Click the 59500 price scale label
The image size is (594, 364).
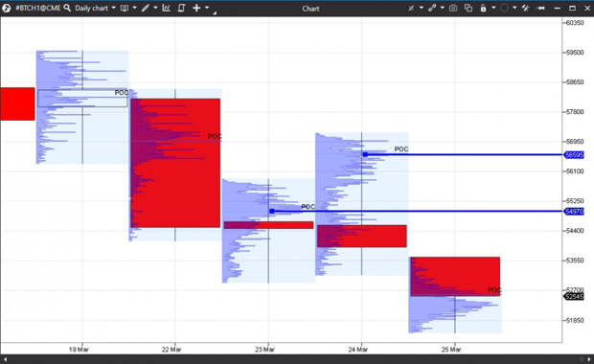tap(575, 53)
